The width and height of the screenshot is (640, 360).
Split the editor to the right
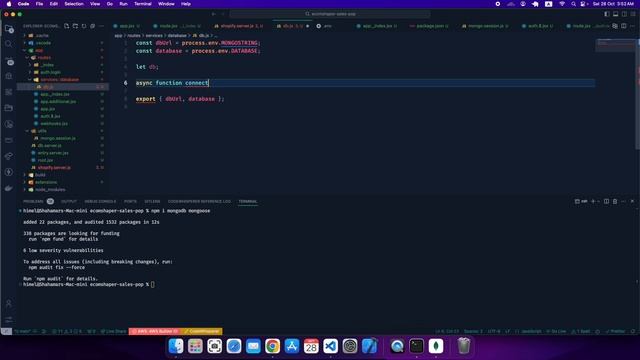pos(624,26)
